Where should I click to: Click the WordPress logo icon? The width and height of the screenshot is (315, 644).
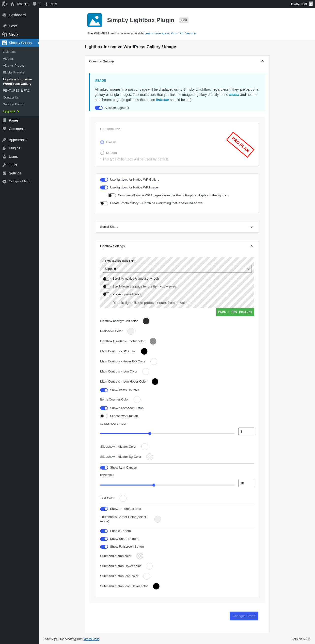coord(4,4)
